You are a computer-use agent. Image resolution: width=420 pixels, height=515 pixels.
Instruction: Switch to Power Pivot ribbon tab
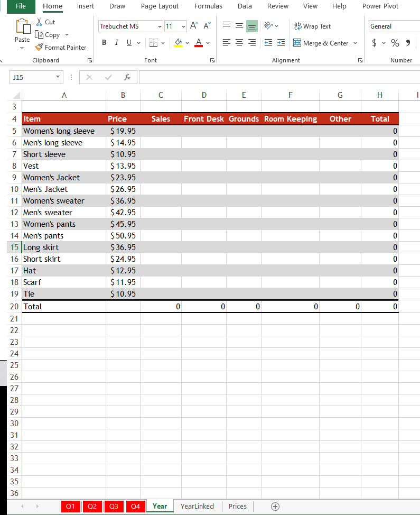380,6
